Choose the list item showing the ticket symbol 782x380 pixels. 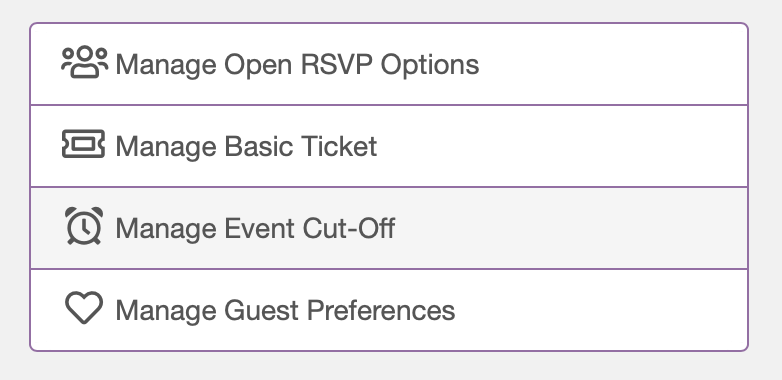click(389, 146)
